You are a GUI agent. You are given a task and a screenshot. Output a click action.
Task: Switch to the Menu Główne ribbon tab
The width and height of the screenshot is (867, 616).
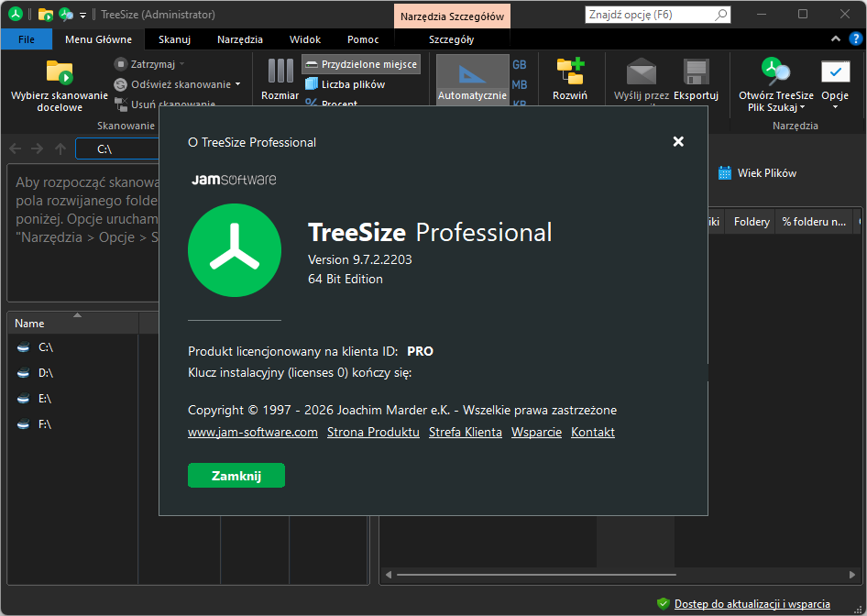(x=98, y=39)
